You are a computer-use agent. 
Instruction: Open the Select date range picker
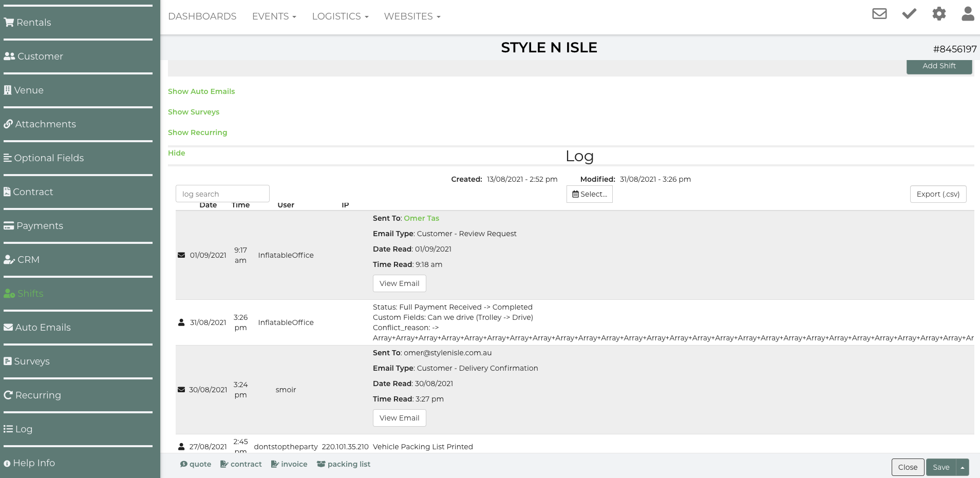pos(589,194)
